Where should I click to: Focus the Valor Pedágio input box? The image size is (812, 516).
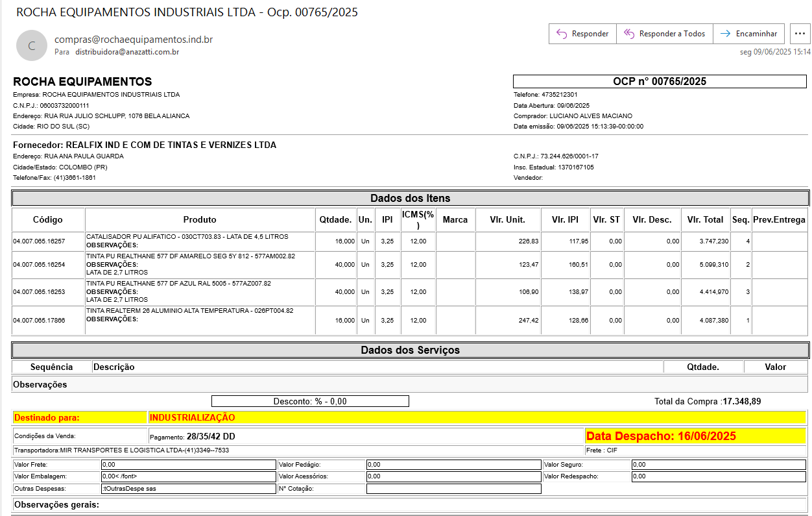[x=453, y=465]
